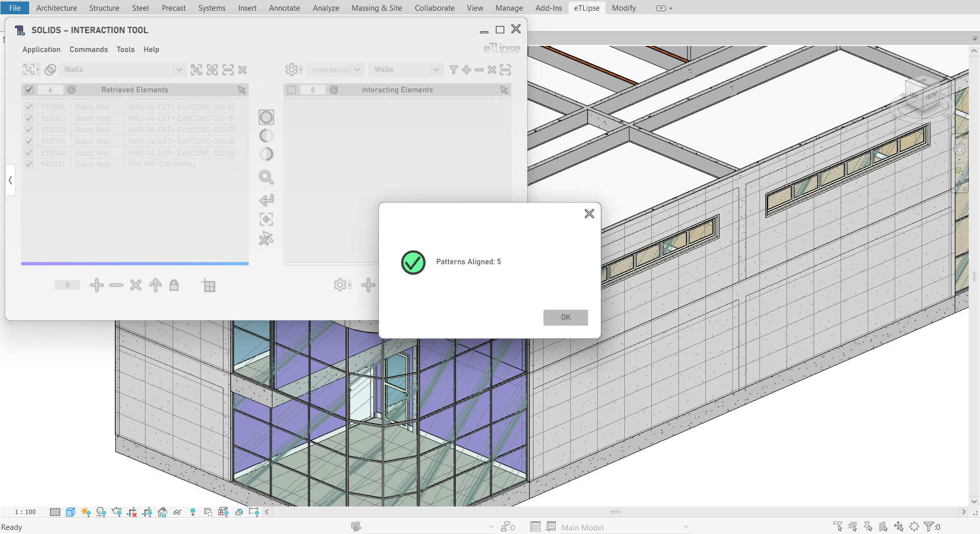This screenshot has height=534, width=980.
Task: Close the Patterns Aligned message box
Action: pos(589,214)
